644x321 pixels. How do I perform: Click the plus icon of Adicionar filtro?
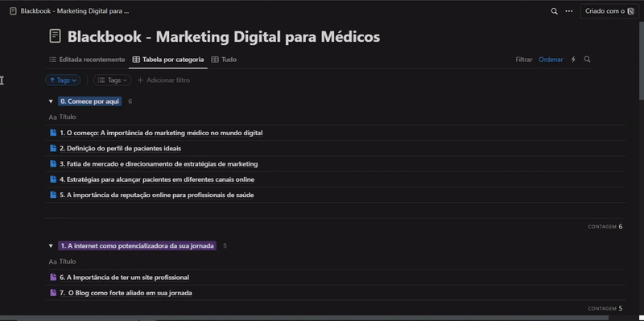140,80
